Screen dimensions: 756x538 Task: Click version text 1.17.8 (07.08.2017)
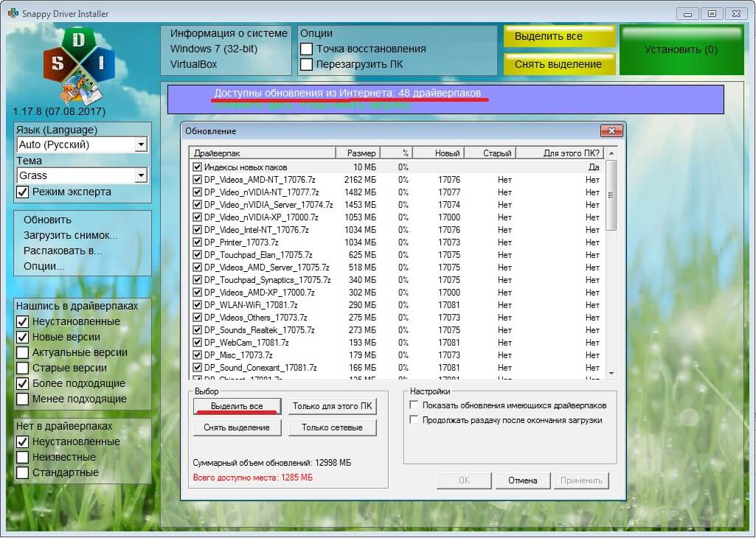tap(59, 112)
